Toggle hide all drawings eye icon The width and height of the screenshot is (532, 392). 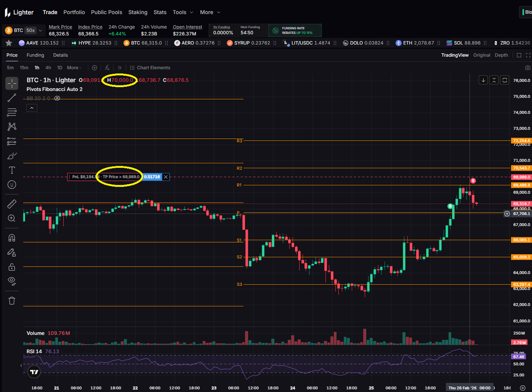12,281
